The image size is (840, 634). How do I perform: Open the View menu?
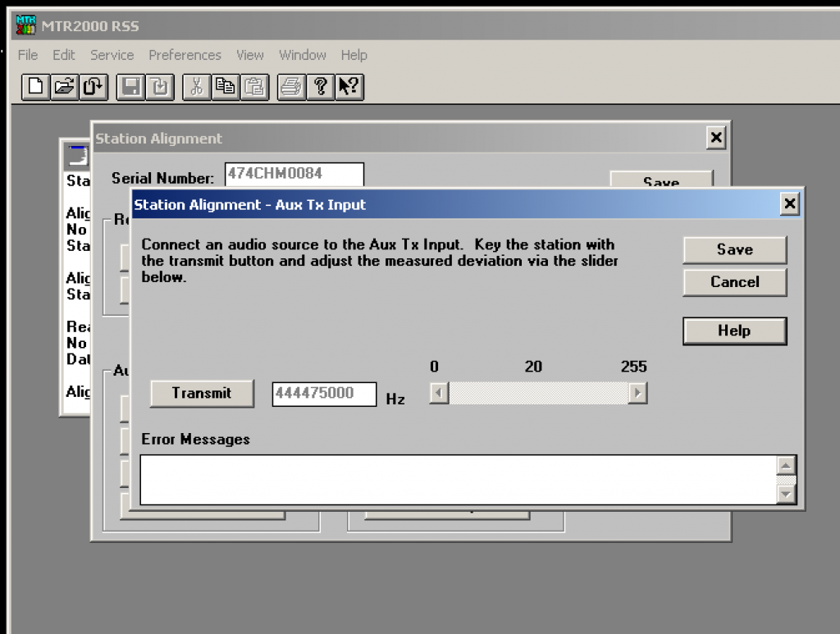[250, 55]
